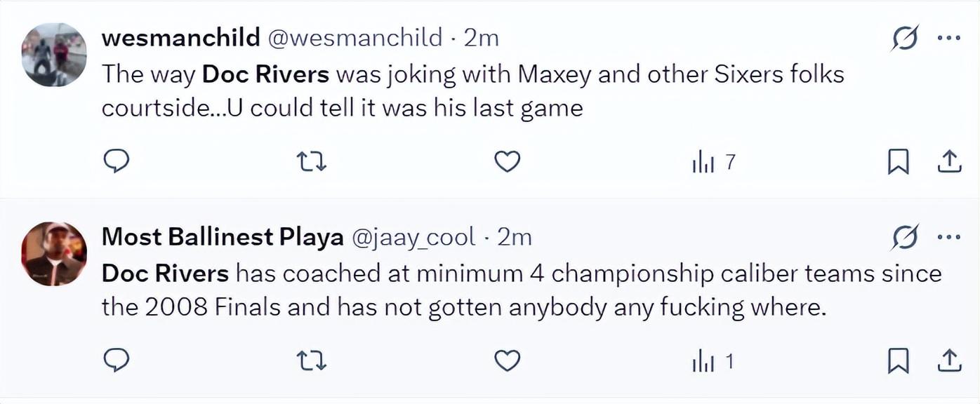Like Most Ballinest Playa's tweet
The image size is (980, 404).
(x=507, y=361)
